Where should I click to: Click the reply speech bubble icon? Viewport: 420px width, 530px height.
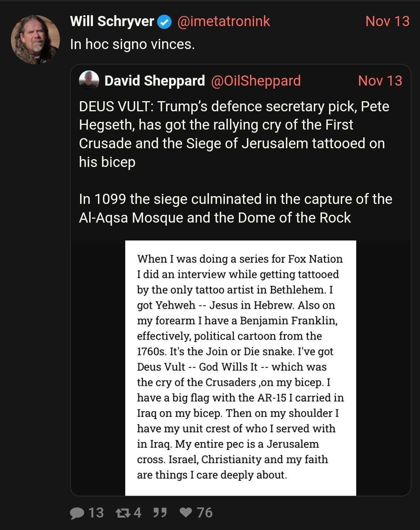77,513
